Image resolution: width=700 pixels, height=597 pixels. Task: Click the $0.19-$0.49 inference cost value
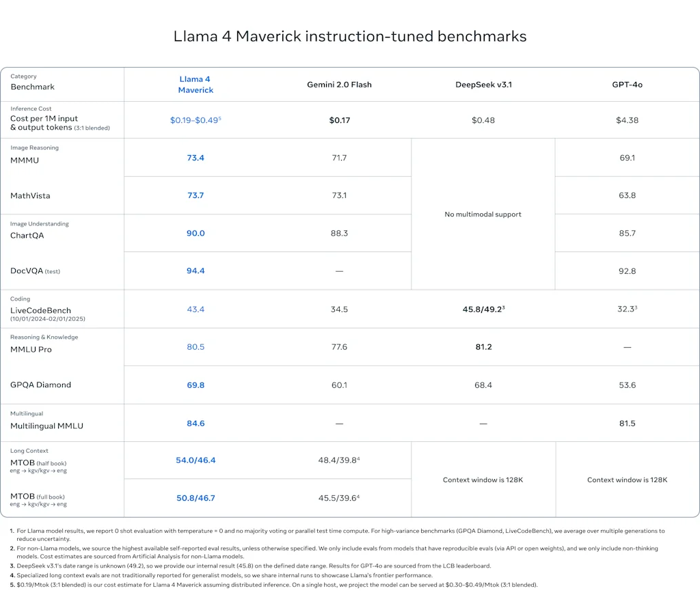(196, 120)
